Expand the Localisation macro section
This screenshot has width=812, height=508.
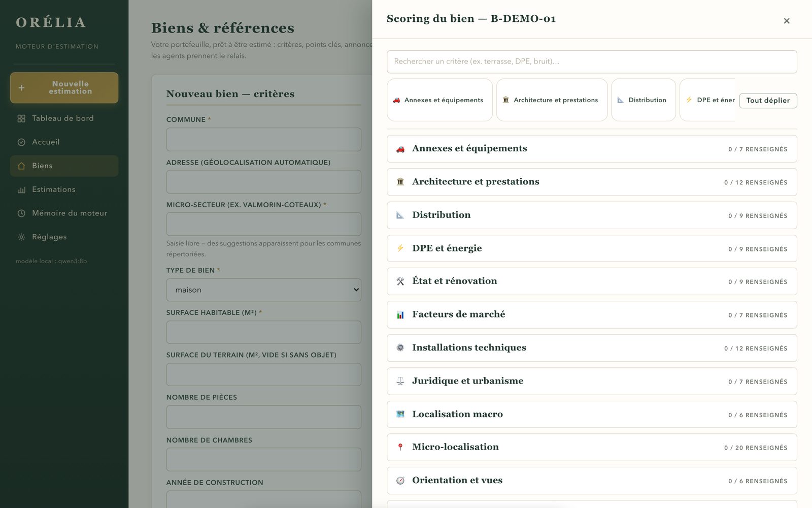[592, 415]
